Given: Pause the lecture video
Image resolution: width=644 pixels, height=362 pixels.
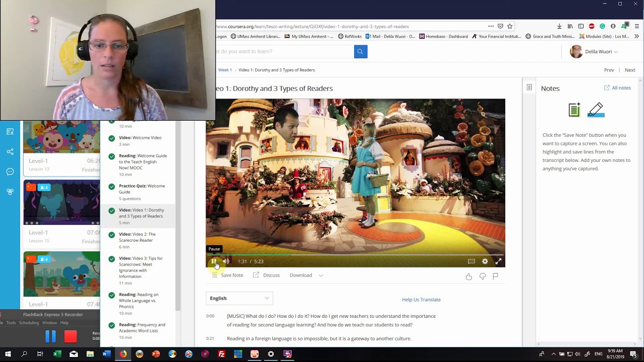Looking at the screenshot, I should 214,261.
